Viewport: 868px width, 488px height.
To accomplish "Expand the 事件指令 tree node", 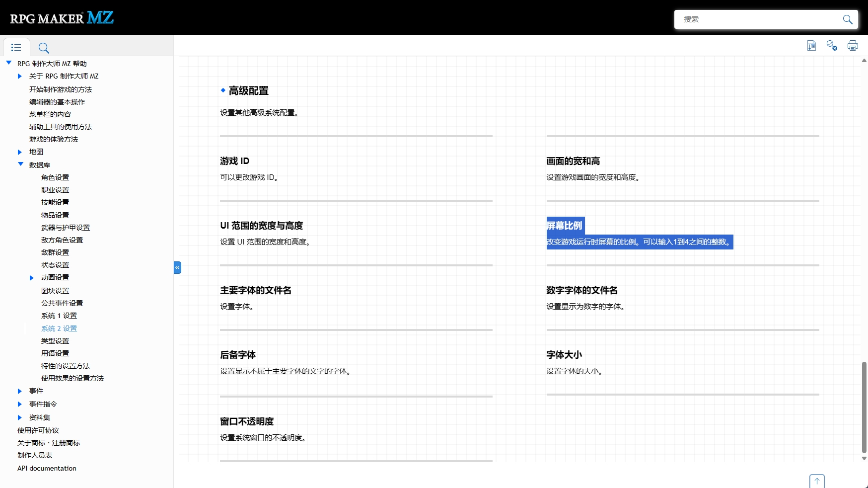I will 20,404.
